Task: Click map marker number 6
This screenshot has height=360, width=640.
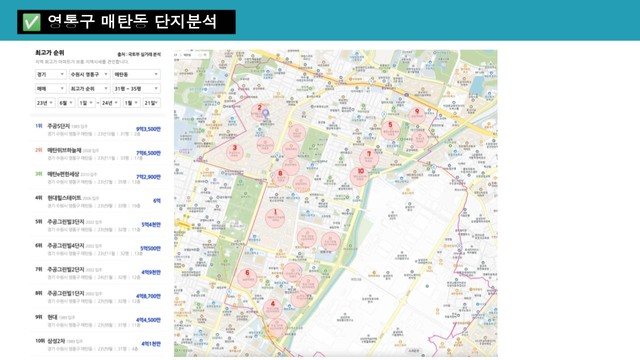Action: 247,278
